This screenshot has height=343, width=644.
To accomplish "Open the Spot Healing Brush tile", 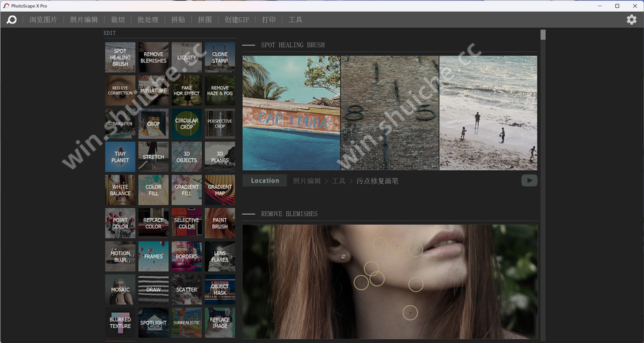I will [120, 58].
